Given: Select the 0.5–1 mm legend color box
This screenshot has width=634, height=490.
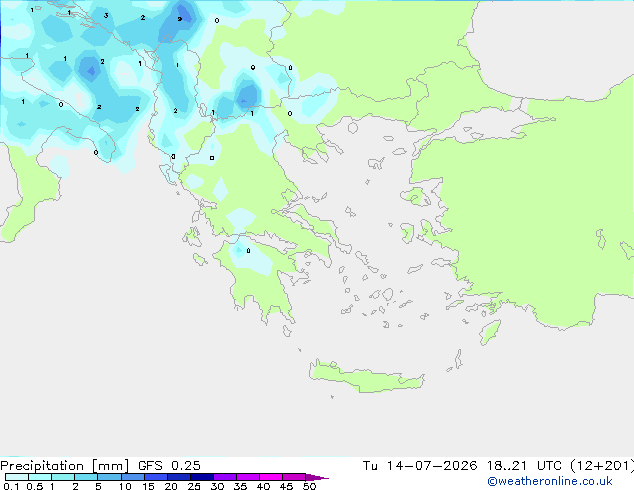Looking at the screenshot, I should point(40,477).
